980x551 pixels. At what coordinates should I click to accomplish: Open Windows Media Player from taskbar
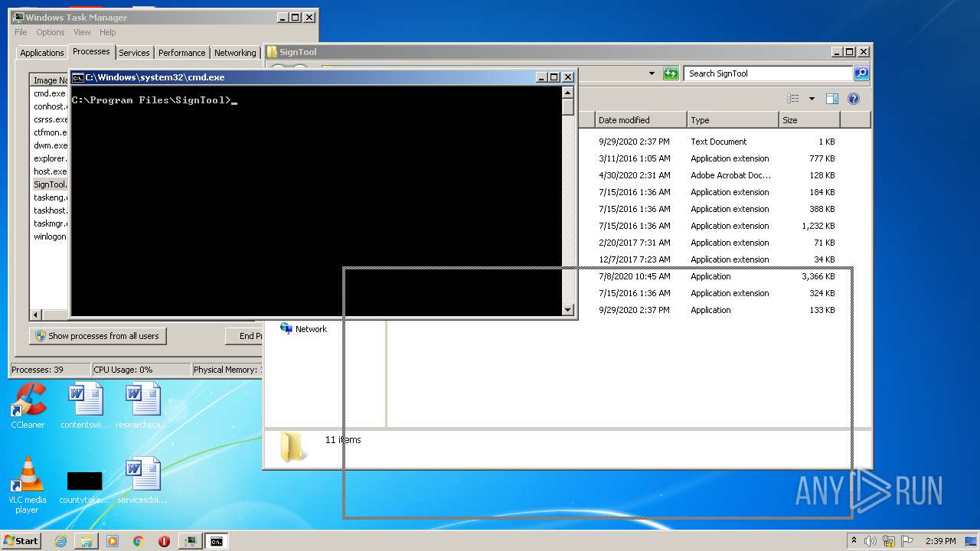click(113, 541)
